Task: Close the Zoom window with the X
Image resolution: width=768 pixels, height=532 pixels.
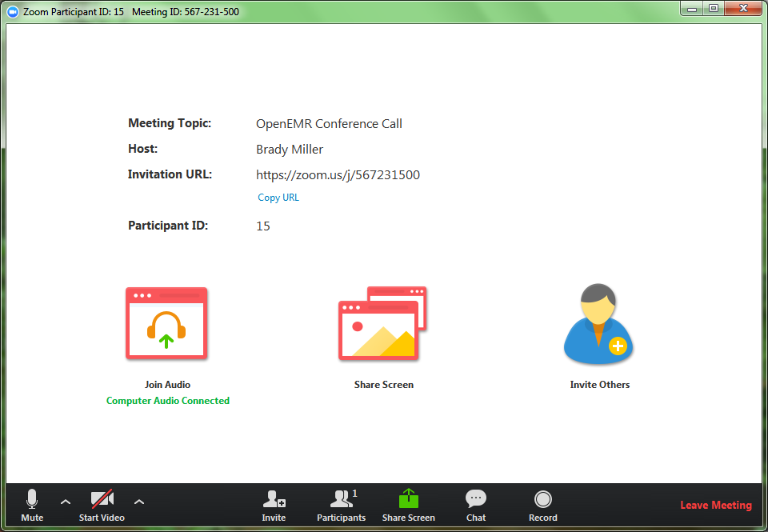Action: 743,8
